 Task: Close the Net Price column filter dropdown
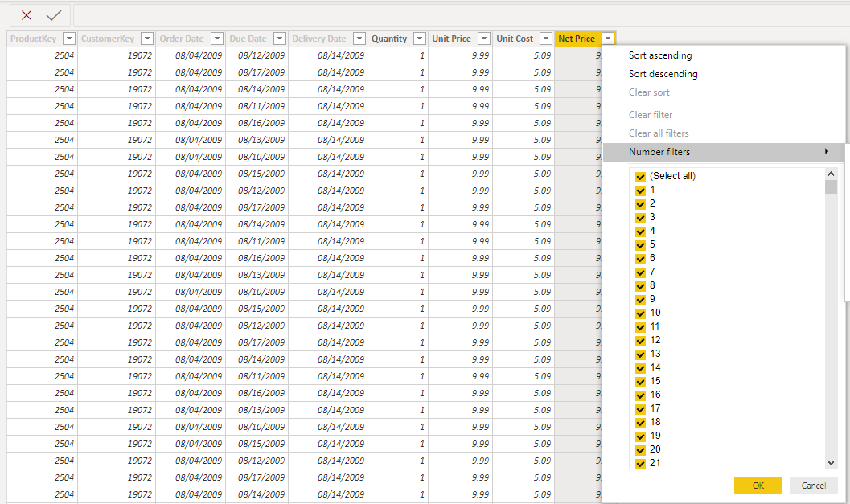click(x=608, y=39)
